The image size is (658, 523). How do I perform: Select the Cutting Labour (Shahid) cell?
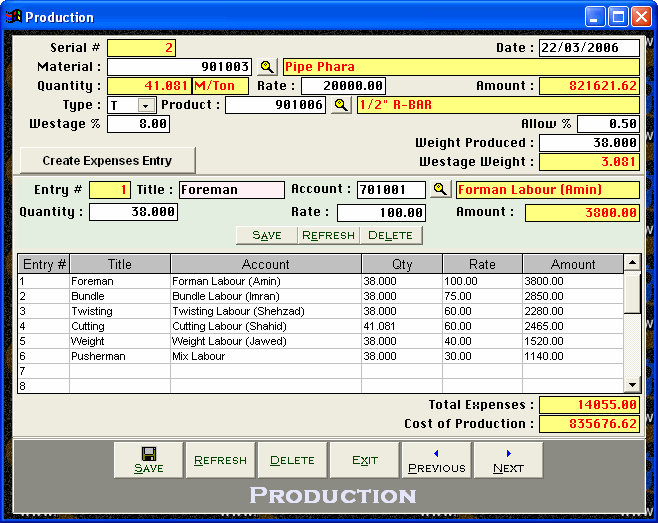pos(266,326)
